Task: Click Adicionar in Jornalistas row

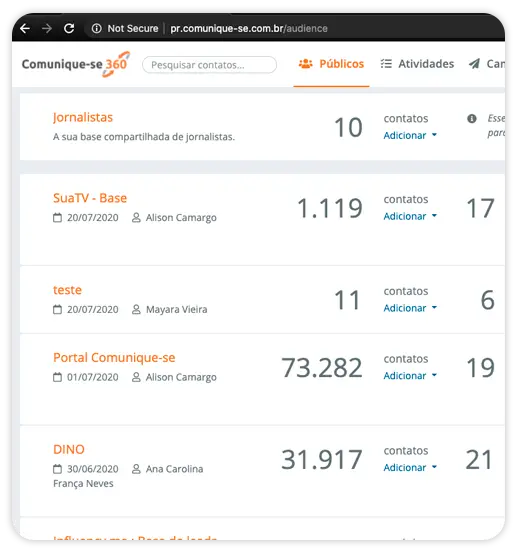Action: click(410, 135)
